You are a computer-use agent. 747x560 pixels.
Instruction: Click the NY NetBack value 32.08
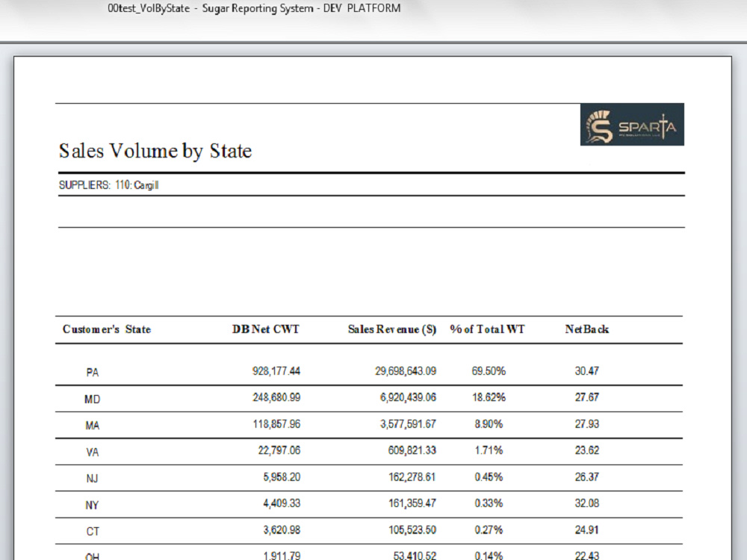(587, 503)
